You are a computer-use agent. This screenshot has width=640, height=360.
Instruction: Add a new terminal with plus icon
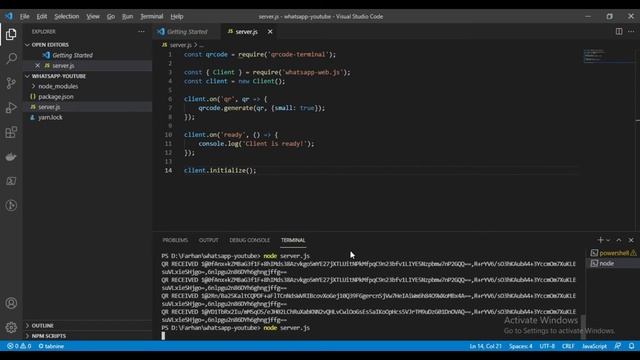tap(600, 240)
